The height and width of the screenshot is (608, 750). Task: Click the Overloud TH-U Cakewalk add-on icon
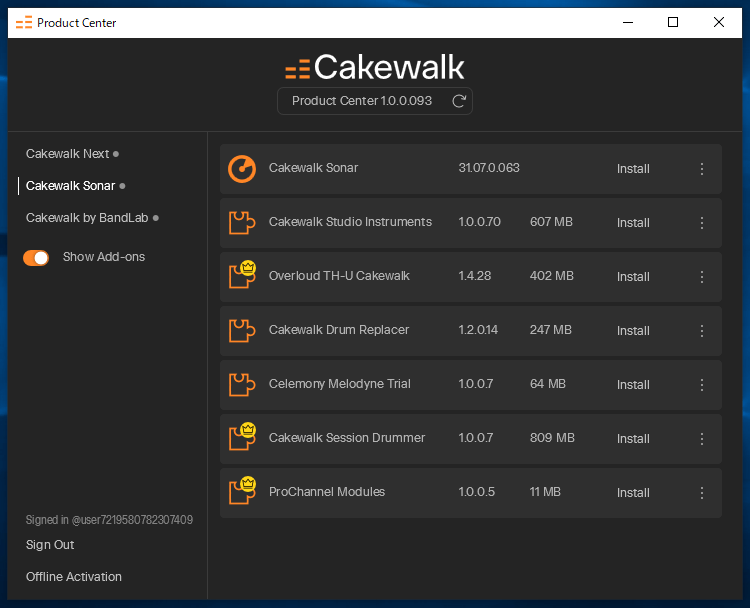click(242, 275)
